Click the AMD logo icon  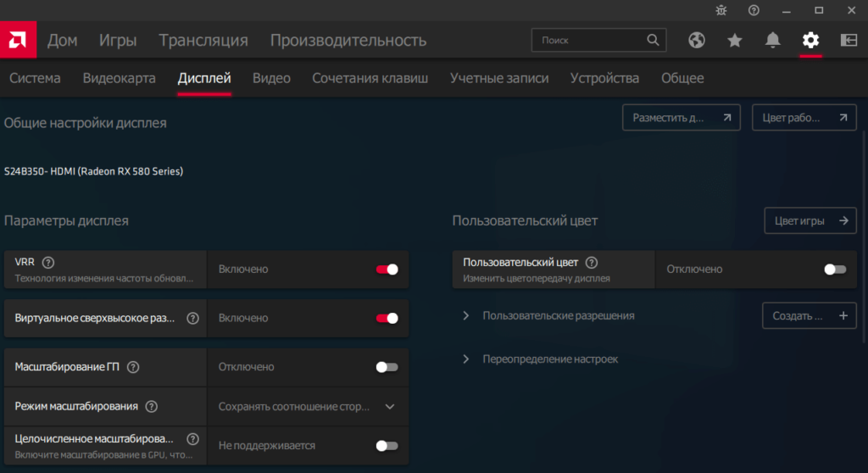click(17, 40)
